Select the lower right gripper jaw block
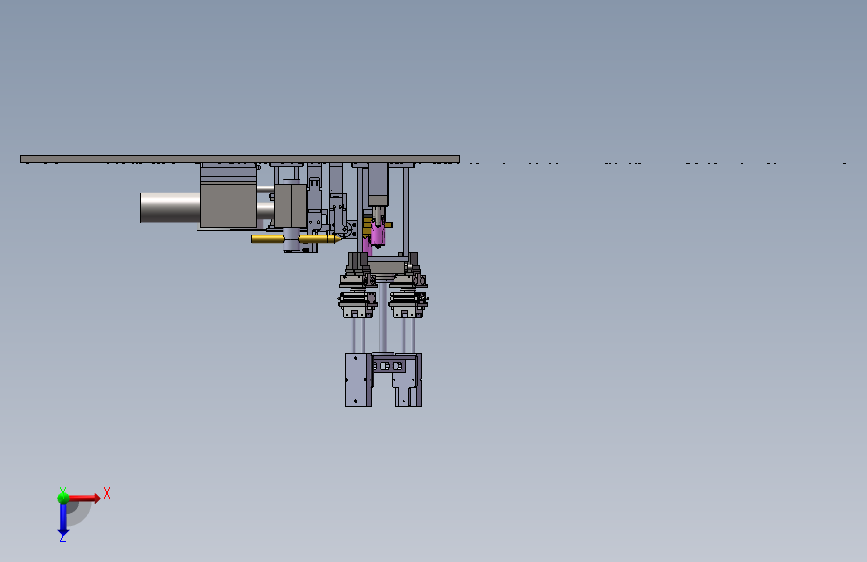Screen dimensions: 867x562 [x=408, y=380]
